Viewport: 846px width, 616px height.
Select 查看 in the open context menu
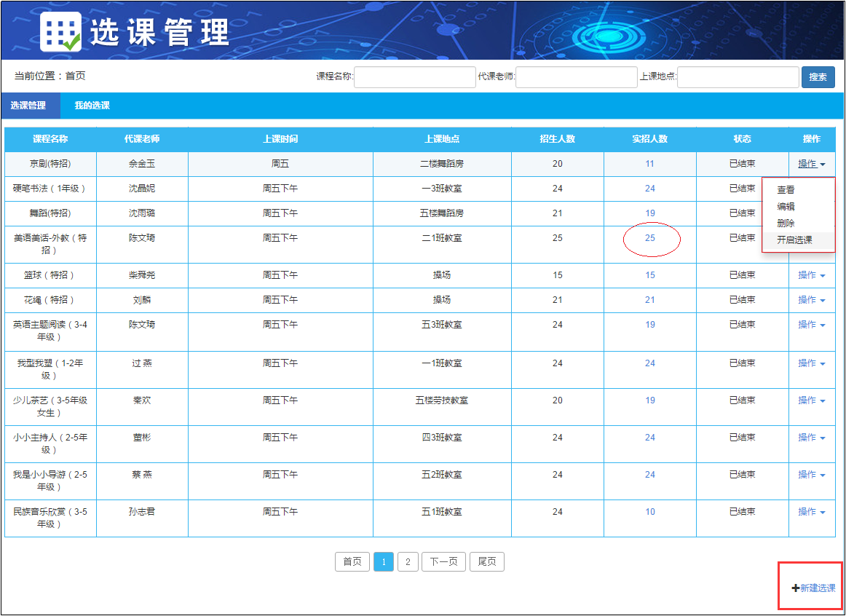click(x=786, y=190)
